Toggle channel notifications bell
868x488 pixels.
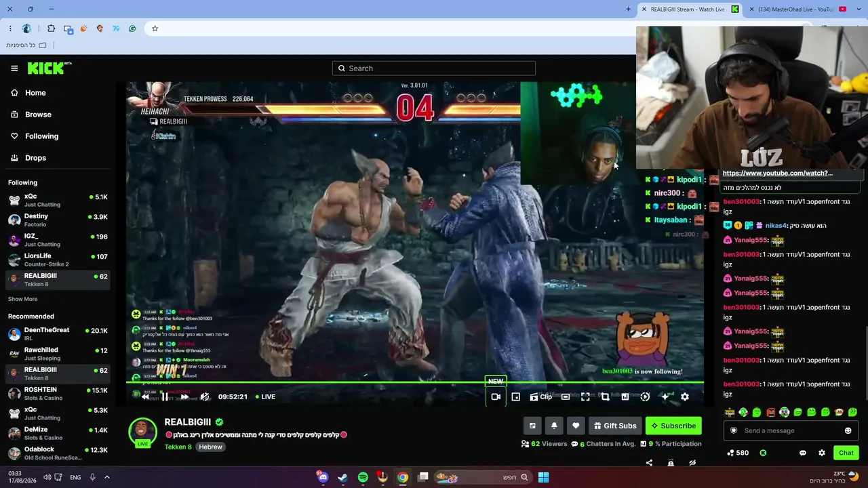click(x=554, y=426)
